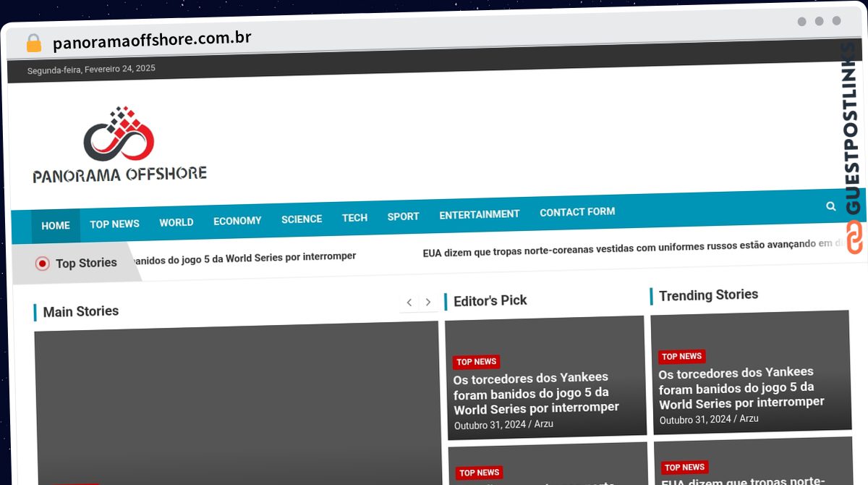Open the HOME menu item
Viewport: 868px width, 485px height.
pos(56,226)
